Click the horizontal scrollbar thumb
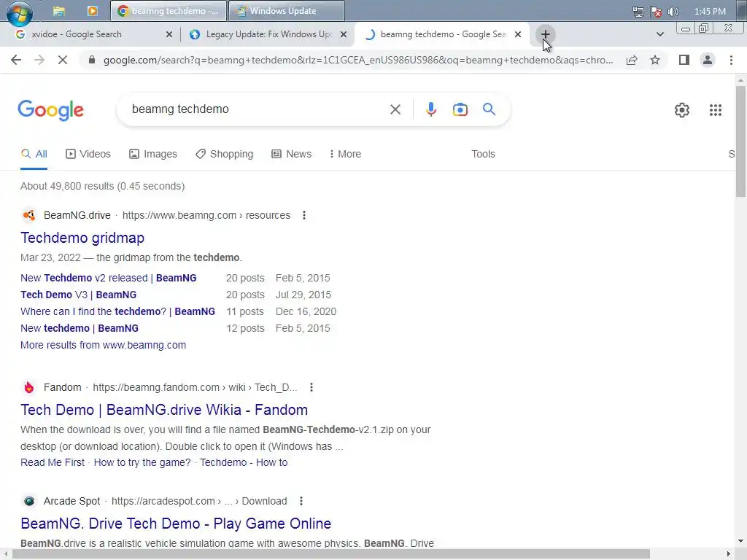747x560 pixels. pyautogui.click(x=331, y=553)
